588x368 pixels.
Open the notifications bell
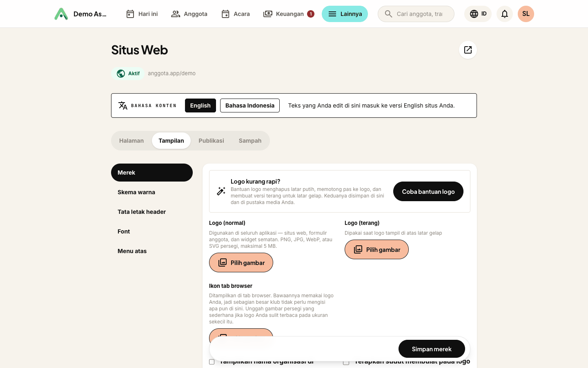505,14
